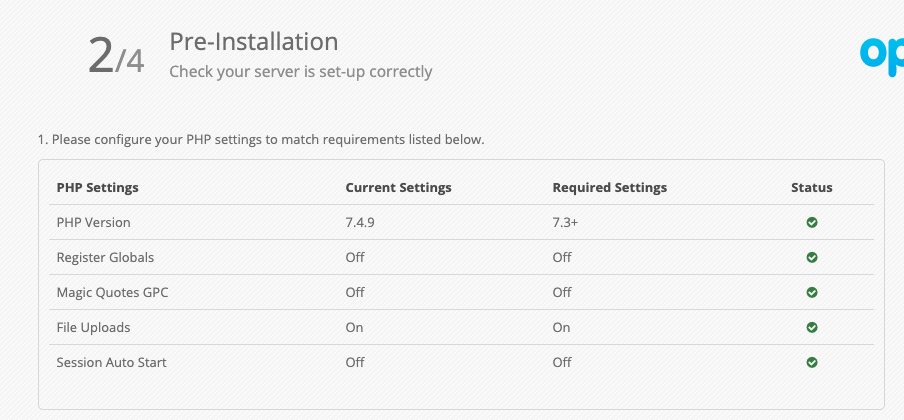Click the blue OpenCart logo
This screenshot has height=420, width=904.
[882, 56]
